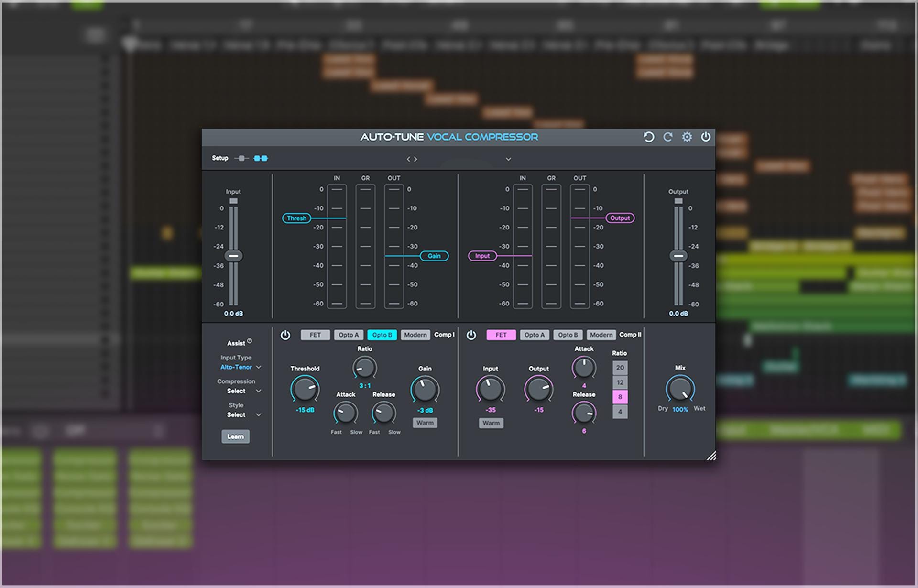Click the redo arrow icon in header
The width and height of the screenshot is (918, 588).
(668, 137)
